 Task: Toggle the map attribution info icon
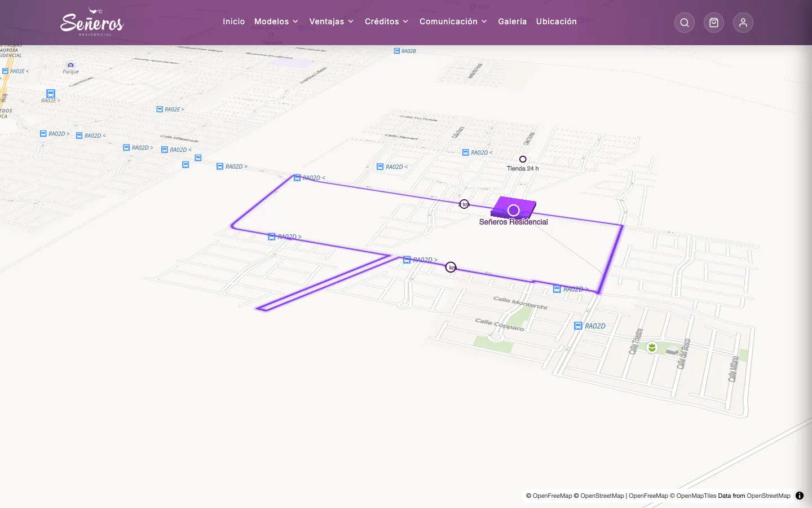click(800, 496)
